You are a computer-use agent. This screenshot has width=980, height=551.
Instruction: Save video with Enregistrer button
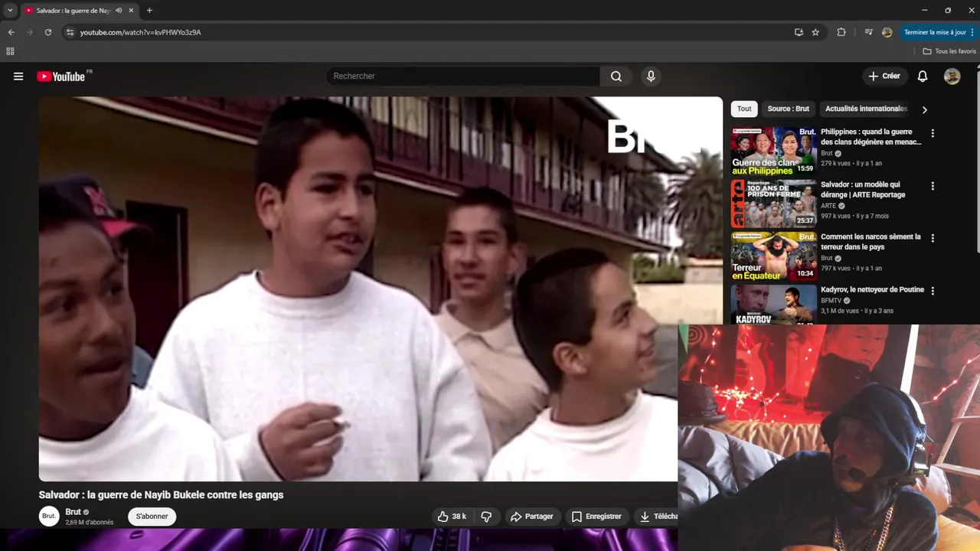pos(596,517)
